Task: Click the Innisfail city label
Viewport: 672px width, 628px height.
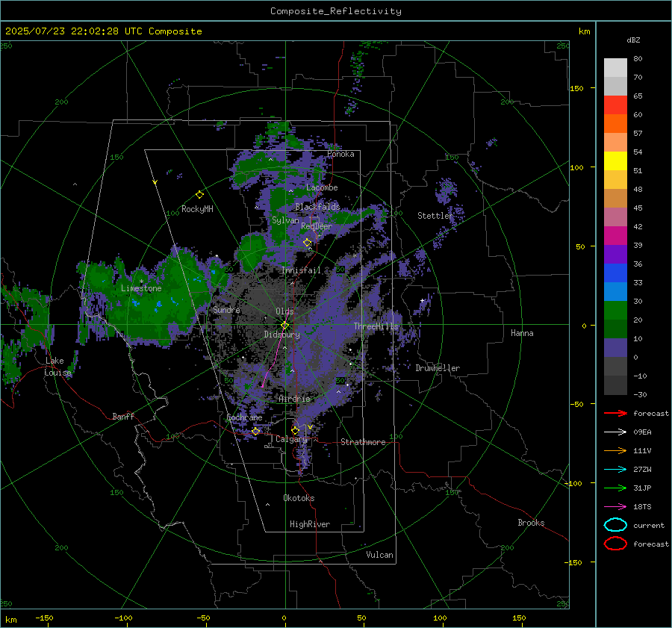Action: click(x=301, y=270)
